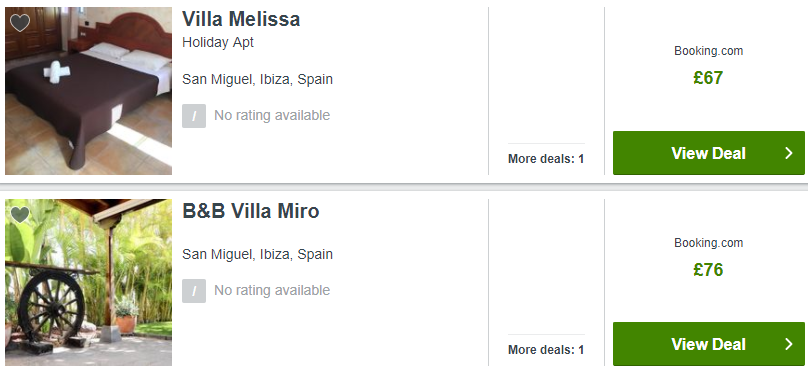This screenshot has width=808, height=370.
Task: Select £76 Booking.com price
Action: coord(709,270)
